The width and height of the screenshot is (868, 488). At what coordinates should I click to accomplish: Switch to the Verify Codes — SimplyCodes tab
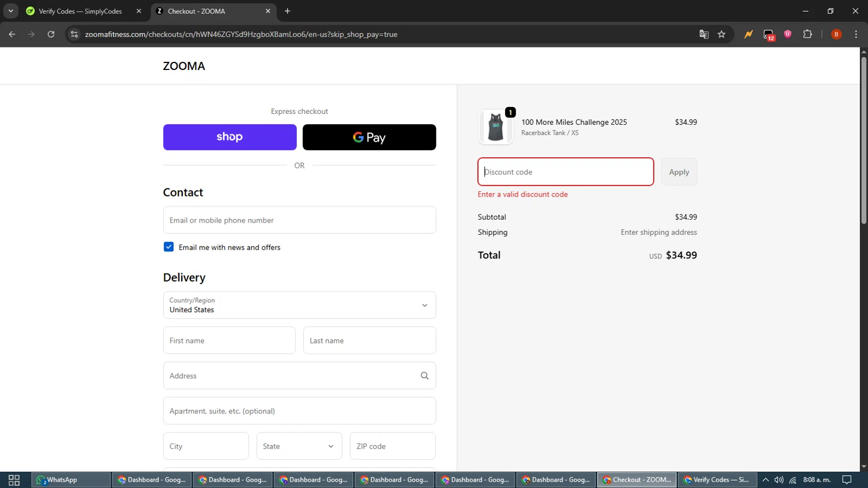tap(81, 11)
